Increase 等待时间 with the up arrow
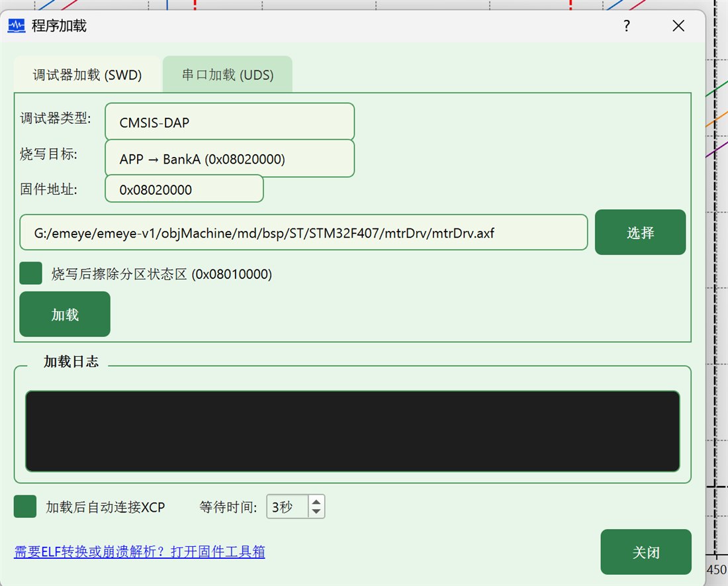Image resolution: width=728 pixels, height=586 pixels. click(x=316, y=502)
